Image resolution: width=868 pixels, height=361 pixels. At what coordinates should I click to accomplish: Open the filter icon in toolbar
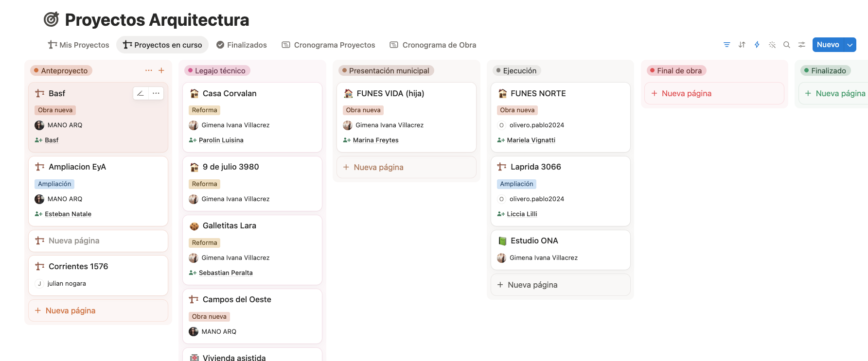726,45
